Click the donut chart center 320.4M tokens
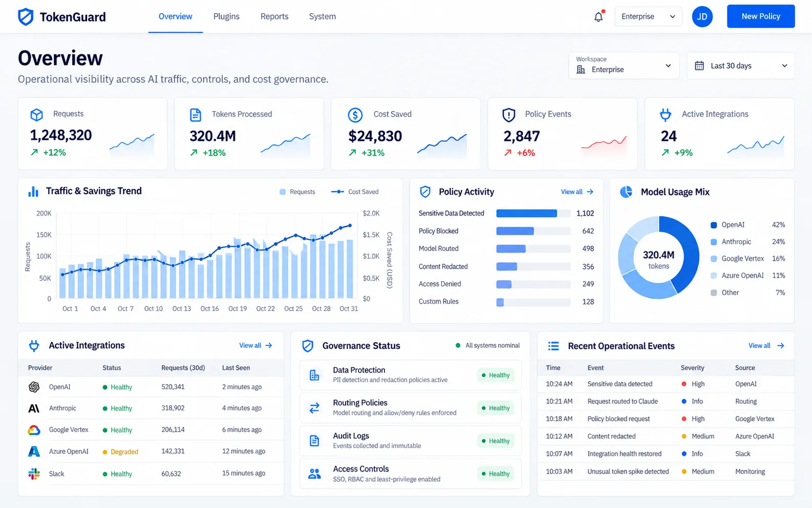The width and height of the screenshot is (812, 508). (x=658, y=260)
